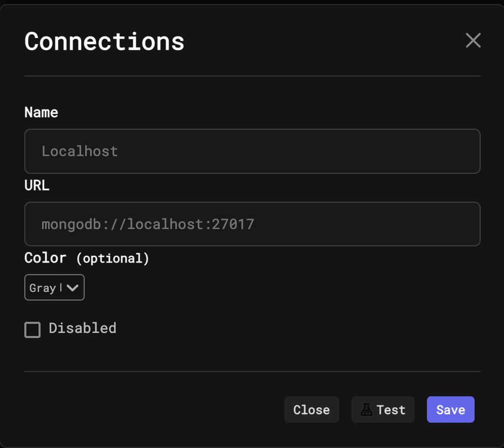504x448 pixels.
Task: Click the Name field label
Action: point(41,112)
